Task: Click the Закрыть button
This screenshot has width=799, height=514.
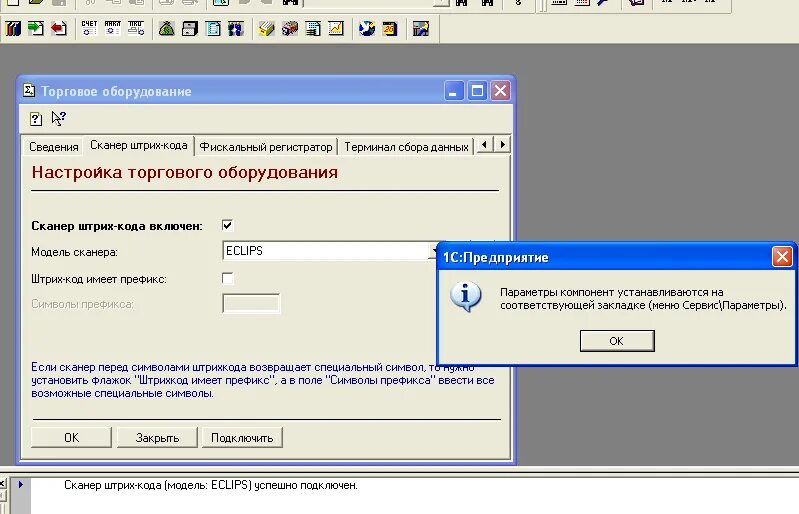Action: (157, 438)
